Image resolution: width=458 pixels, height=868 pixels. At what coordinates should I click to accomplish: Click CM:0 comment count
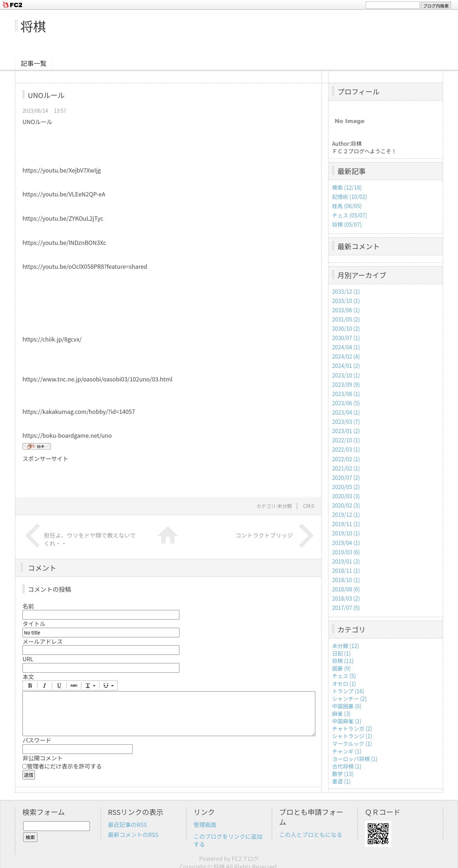(x=309, y=506)
